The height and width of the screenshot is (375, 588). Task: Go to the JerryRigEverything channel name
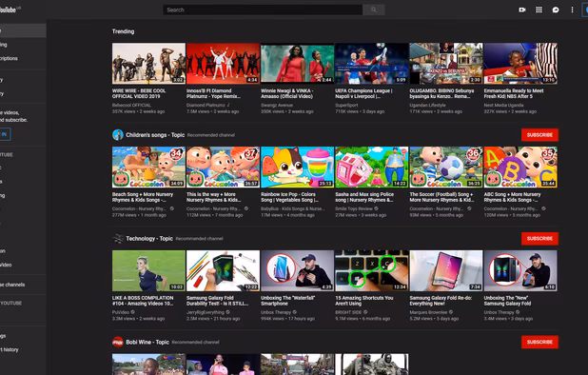coord(206,312)
